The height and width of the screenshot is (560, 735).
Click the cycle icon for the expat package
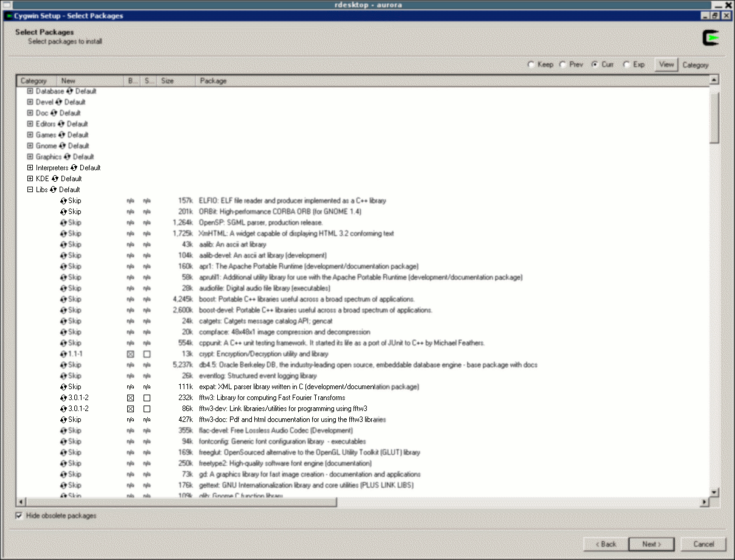point(63,387)
